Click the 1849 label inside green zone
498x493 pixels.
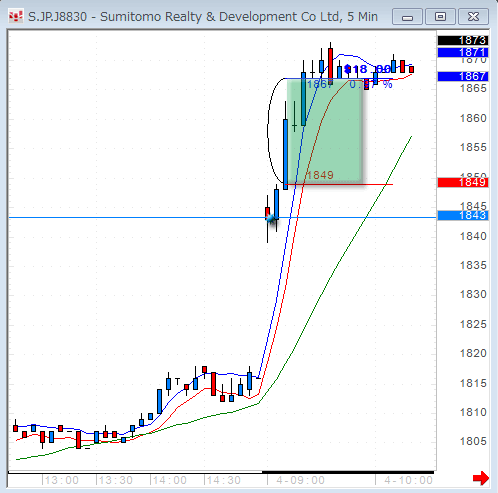(x=320, y=175)
